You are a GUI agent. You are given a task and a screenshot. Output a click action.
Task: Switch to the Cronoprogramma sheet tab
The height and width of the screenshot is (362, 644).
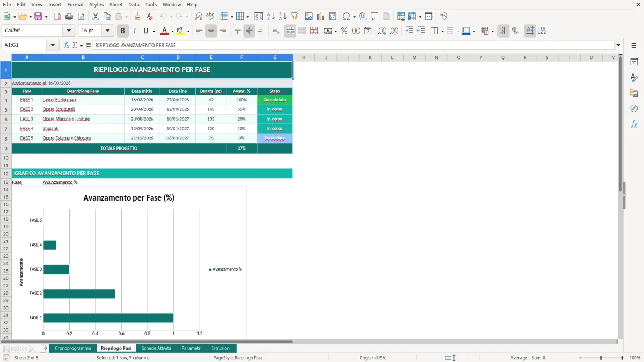tap(73, 348)
